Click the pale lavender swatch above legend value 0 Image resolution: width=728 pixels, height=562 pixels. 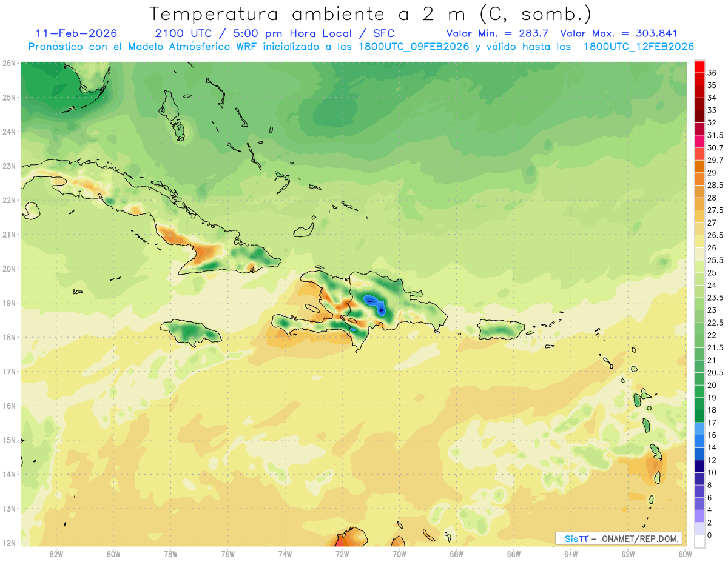[699, 529]
